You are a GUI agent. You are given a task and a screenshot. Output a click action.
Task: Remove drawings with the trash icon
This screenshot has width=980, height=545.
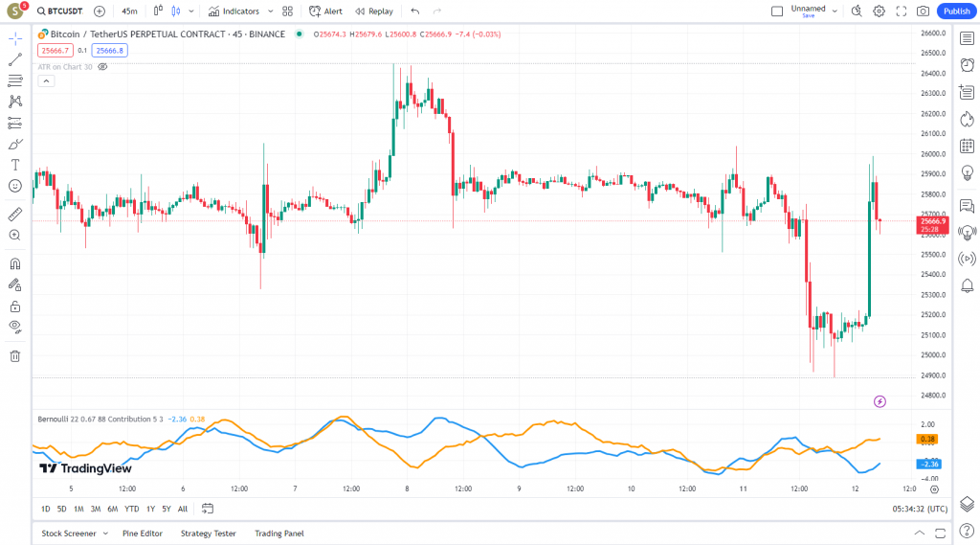[15, 356]
